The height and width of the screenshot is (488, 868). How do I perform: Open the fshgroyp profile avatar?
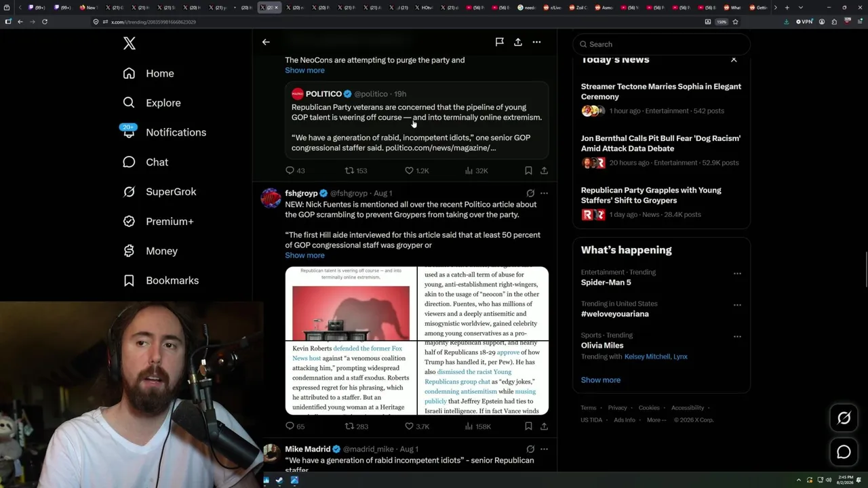pos(271,198)
